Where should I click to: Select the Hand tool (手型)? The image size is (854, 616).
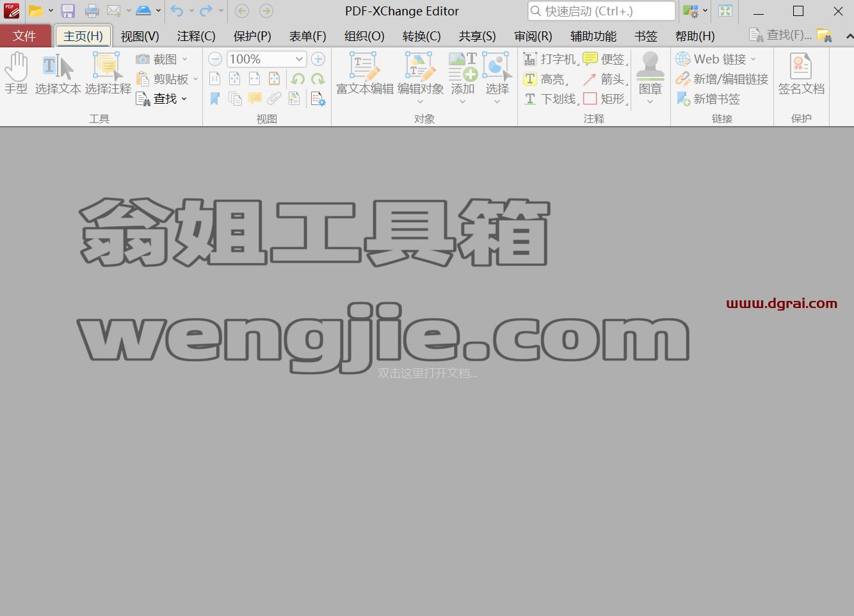pos(16,74)
